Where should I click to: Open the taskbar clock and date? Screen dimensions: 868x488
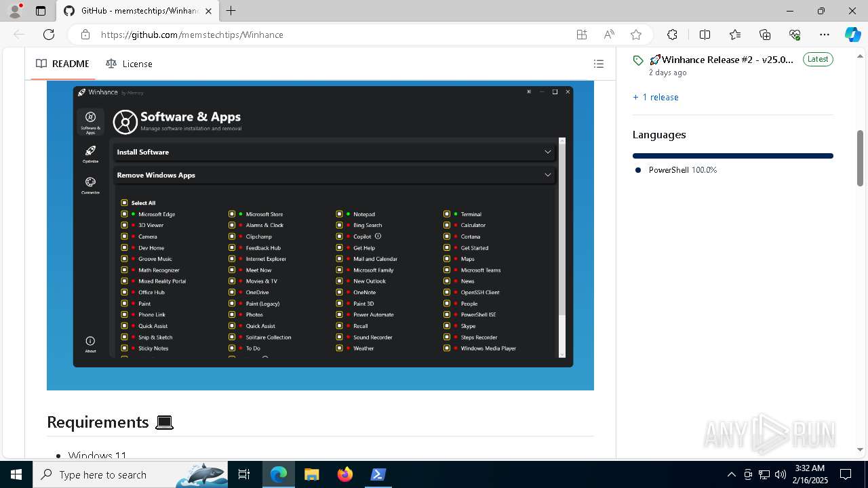click(x=810, y=474)
